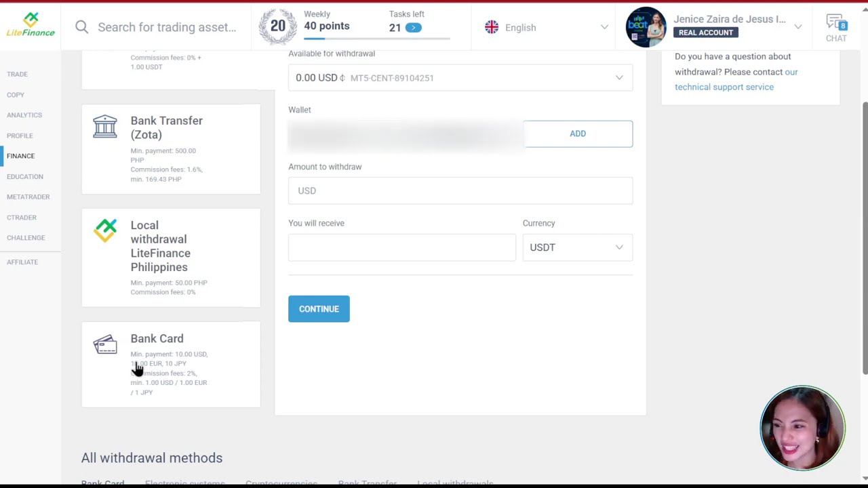This screenshot has height=488, width=868.
Task: Click the chat notification badge 8
Action: [x=843, y=26]
